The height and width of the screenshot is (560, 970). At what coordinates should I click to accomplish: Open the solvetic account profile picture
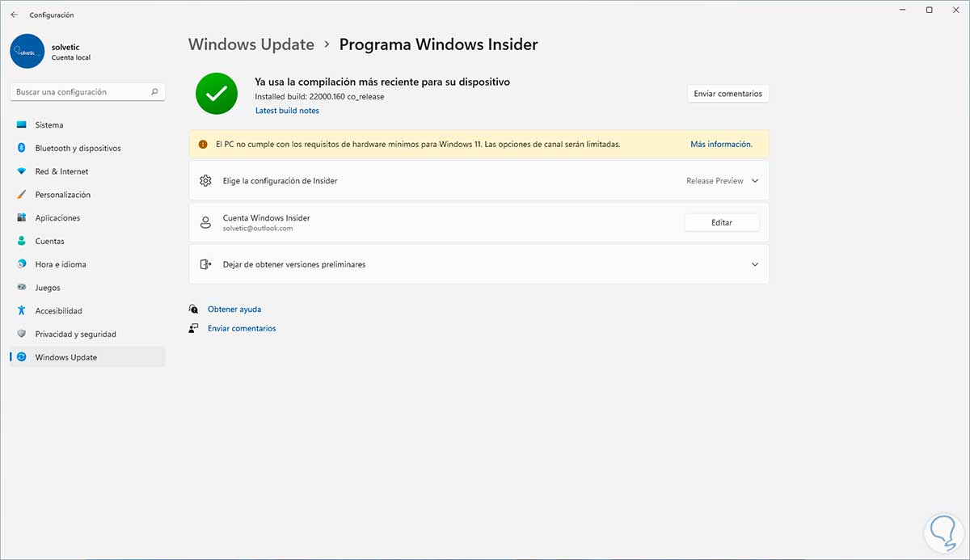pos(27,51)
